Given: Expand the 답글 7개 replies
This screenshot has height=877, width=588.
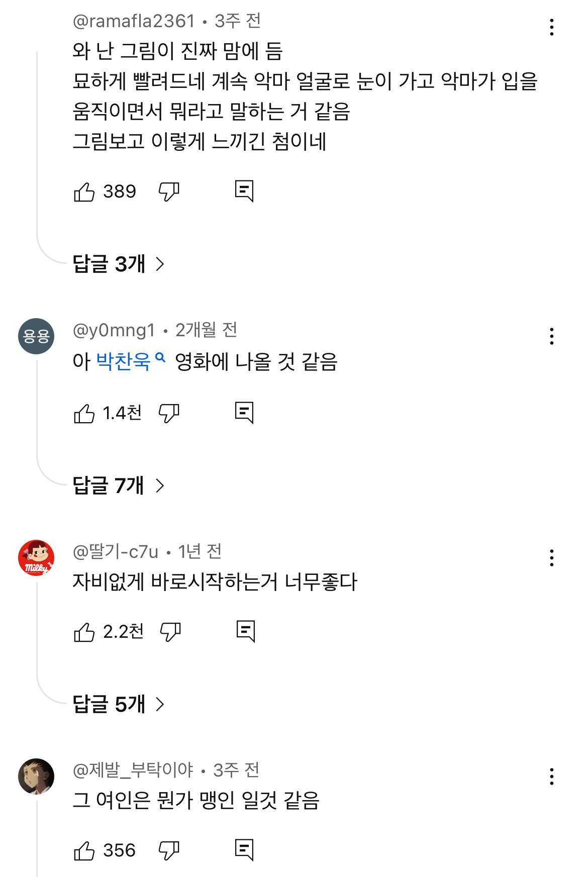Looking at the screenshot, I should click(x=119, y=485).
